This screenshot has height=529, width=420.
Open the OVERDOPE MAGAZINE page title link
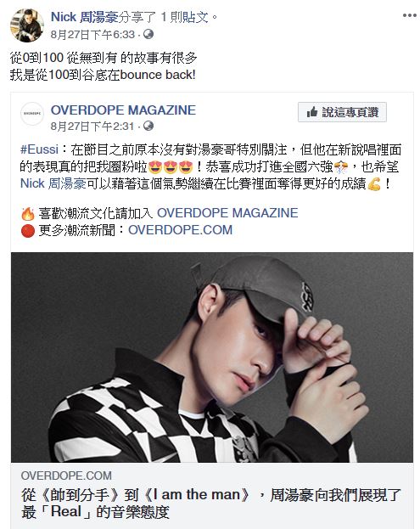click(123, 110)
